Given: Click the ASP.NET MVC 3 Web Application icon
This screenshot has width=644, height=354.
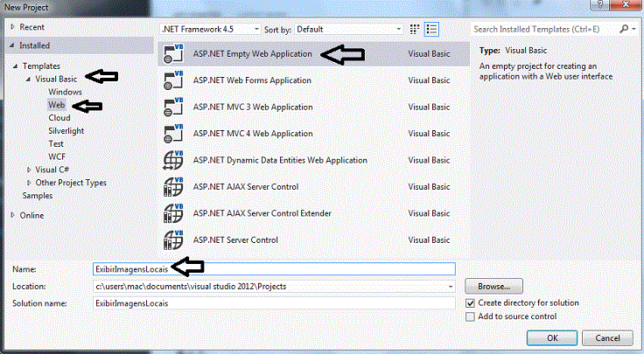Looking at the screenshot, I should pyautogui.click(x=173, y=108).
